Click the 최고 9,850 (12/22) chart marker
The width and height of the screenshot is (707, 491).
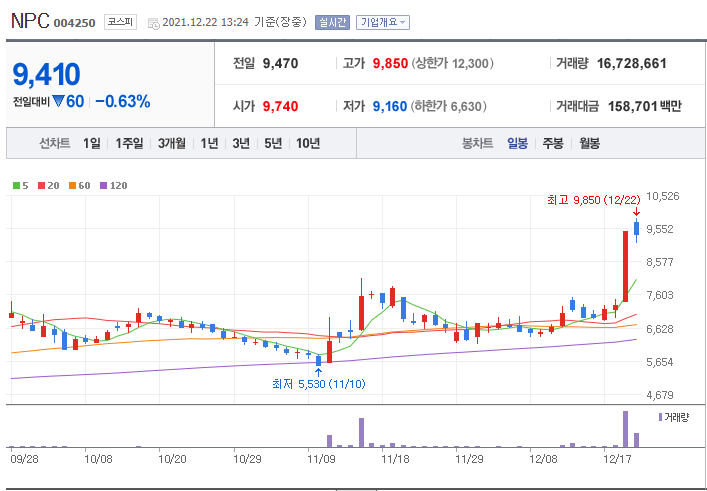click(x=593, y=200)
